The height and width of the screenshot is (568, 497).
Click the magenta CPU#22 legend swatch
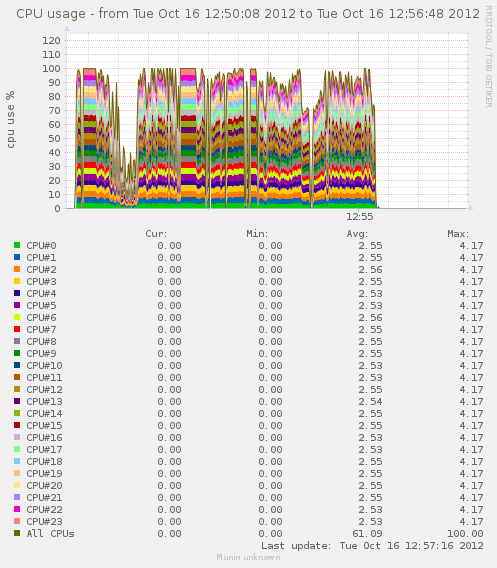17,509
